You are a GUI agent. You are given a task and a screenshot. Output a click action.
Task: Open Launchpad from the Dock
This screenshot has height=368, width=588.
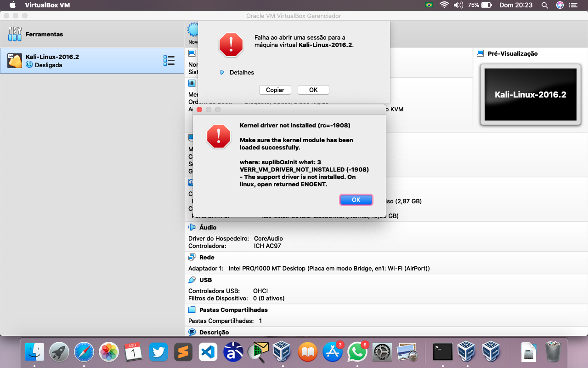click(59, 352)
